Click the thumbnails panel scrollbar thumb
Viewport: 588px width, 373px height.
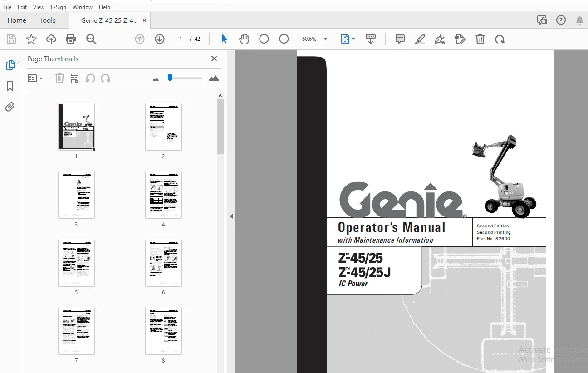click(220, 127)
